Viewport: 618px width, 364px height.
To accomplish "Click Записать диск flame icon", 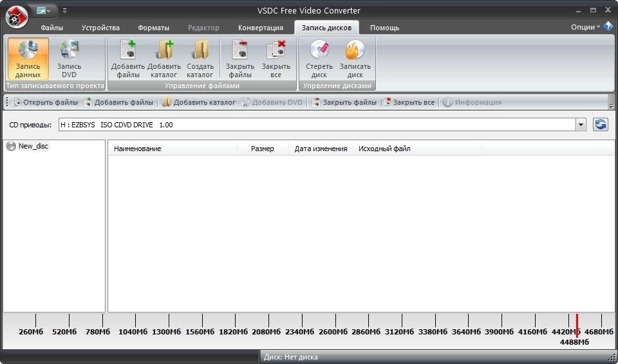I will coord(355,59).
